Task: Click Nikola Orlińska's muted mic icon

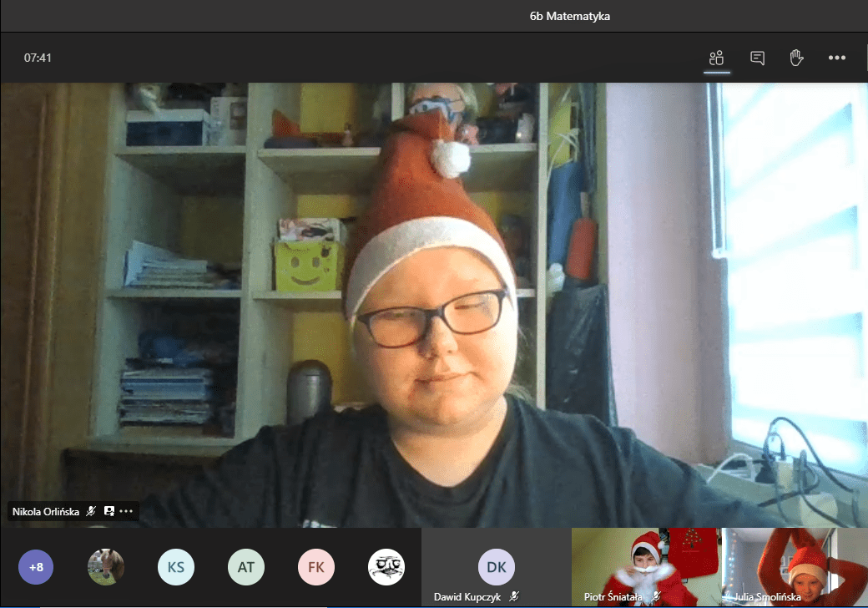Action: (92, 511)
